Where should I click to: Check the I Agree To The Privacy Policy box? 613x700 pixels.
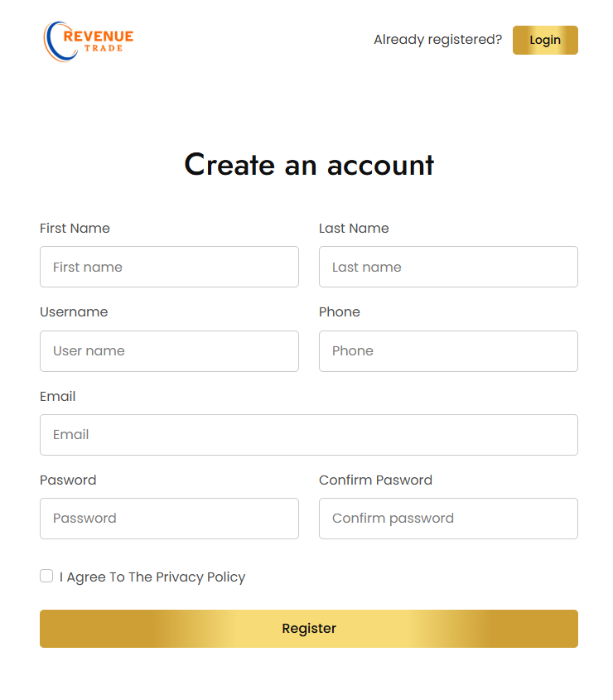pos(46,575)
